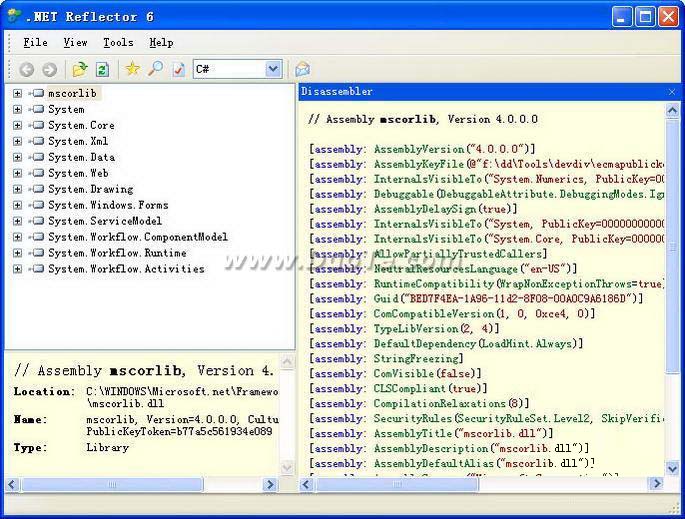Click the green Refresh toolbar icon
Viewport: 685px width, 519px height.
102,69
